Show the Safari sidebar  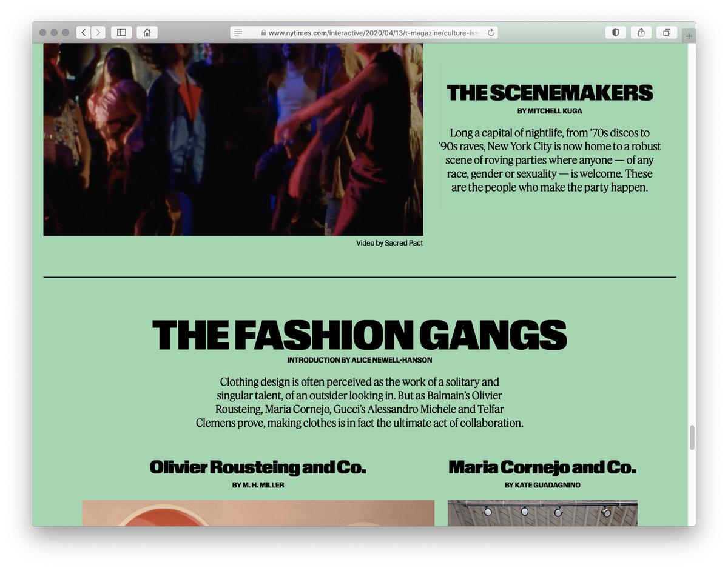coord(121,32)
